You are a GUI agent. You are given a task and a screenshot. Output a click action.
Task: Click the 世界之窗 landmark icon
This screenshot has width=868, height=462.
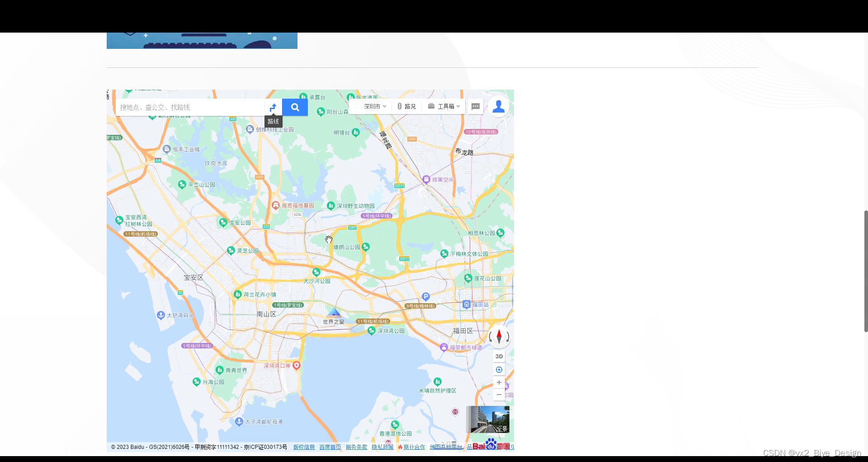(334, 313)
